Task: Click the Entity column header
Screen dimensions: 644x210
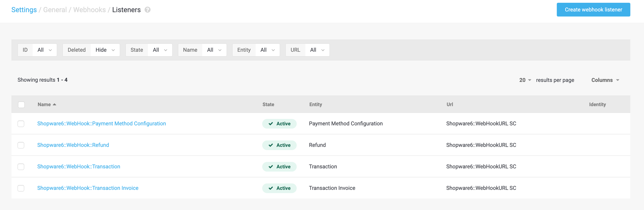Action: pyautogui.click(x=315, y=105)
